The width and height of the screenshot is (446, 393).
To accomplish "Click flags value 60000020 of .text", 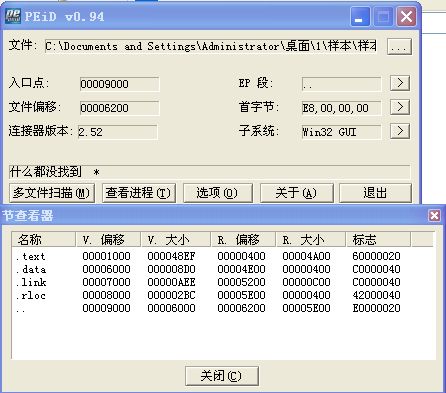I will 376,256.
